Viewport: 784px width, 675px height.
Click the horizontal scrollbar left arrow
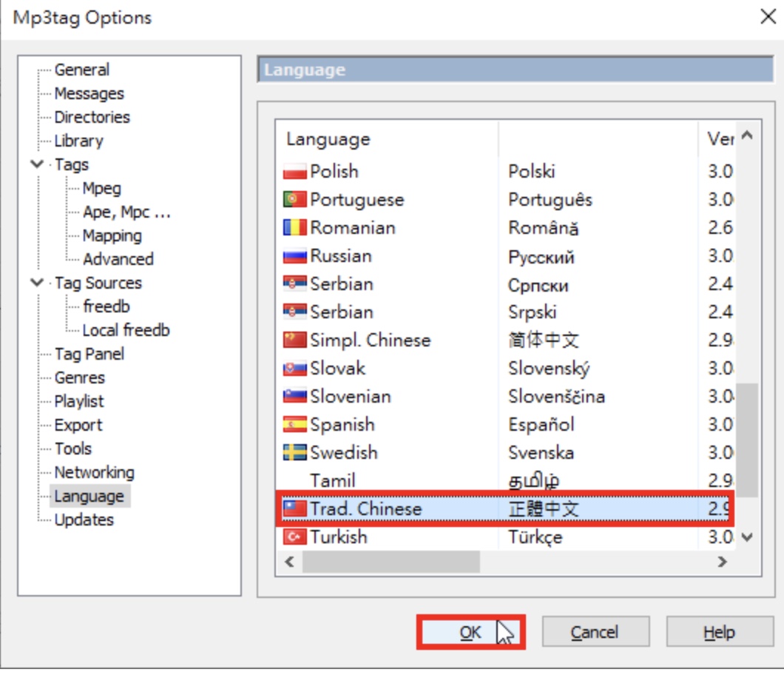coord(289,562)
